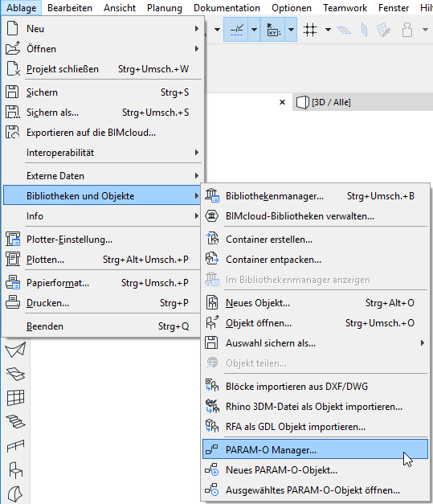Choose Container erstellen
The width and height of the screenshot is (433, 504).
pos(315,240)
